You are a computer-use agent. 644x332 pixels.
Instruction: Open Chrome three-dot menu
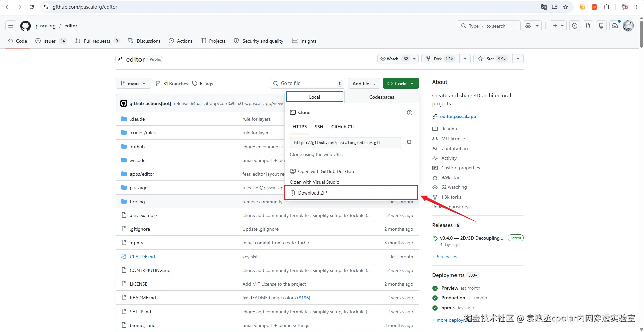pyautogui.click(x=637, y=7)
